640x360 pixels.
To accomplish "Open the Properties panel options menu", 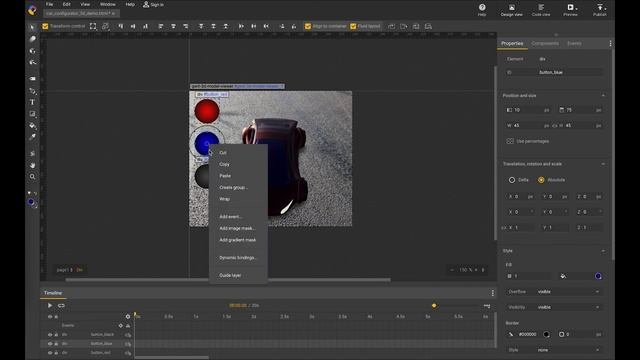I will pos(610,43).
